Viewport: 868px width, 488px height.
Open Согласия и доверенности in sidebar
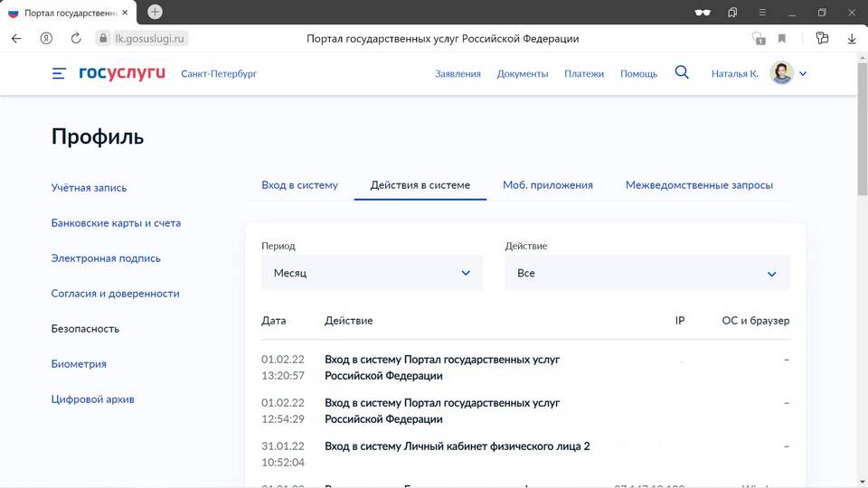point(115,294)
